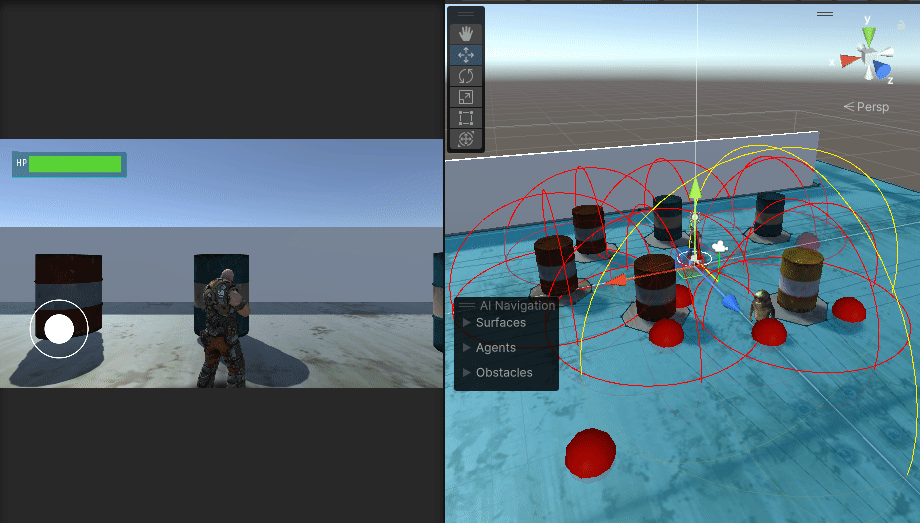This screenshot has height=523, width=920.
Task: Select the combined Transform tool
Action: [x=466, y=139]
